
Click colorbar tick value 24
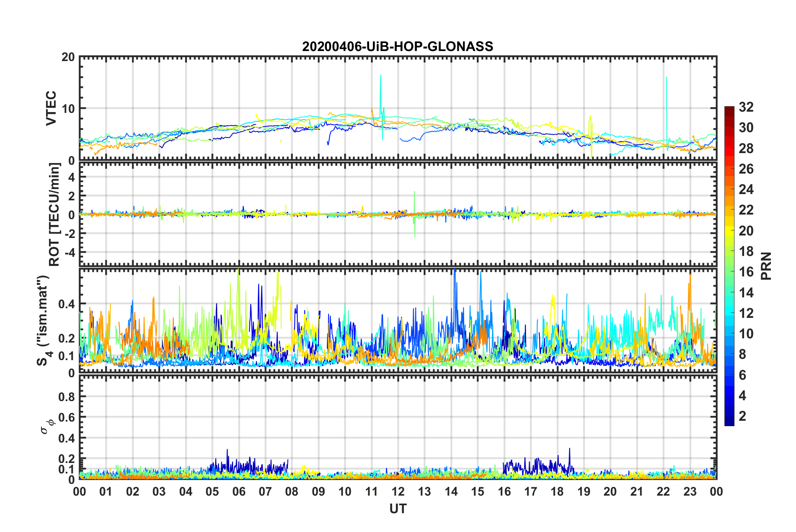[x=746, y=189]
